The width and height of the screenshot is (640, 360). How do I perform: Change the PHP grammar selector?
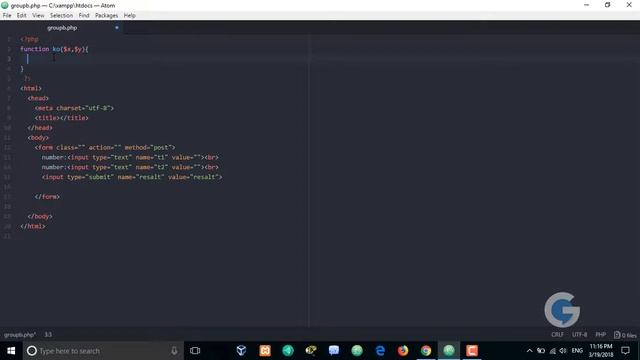point(600,335)
